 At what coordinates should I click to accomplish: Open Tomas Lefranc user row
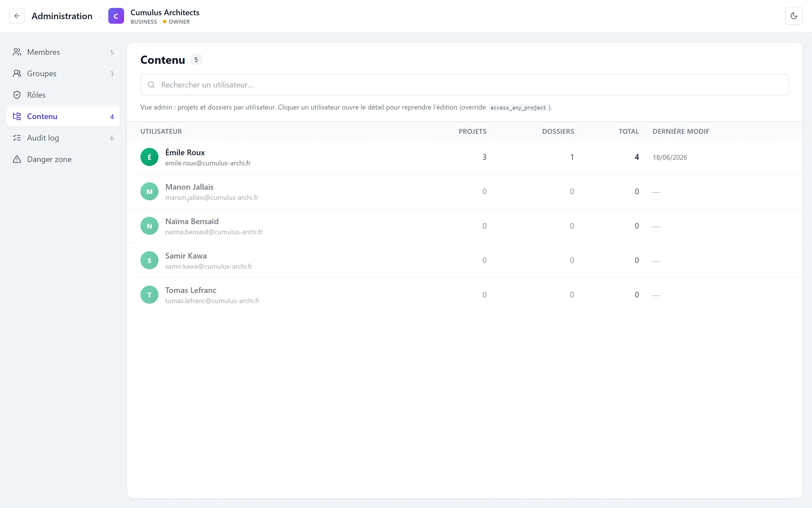click(464, 295)
